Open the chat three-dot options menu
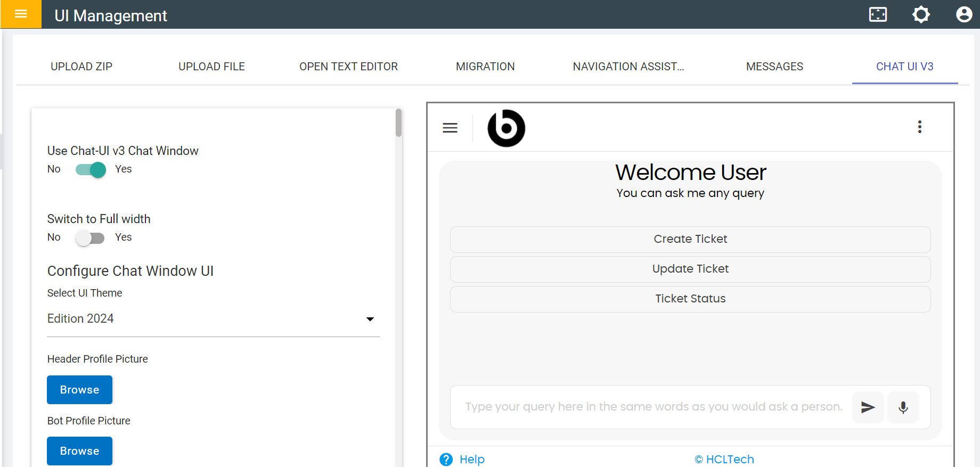The width and height of the screenshot is (980, 467). point(920,127)
